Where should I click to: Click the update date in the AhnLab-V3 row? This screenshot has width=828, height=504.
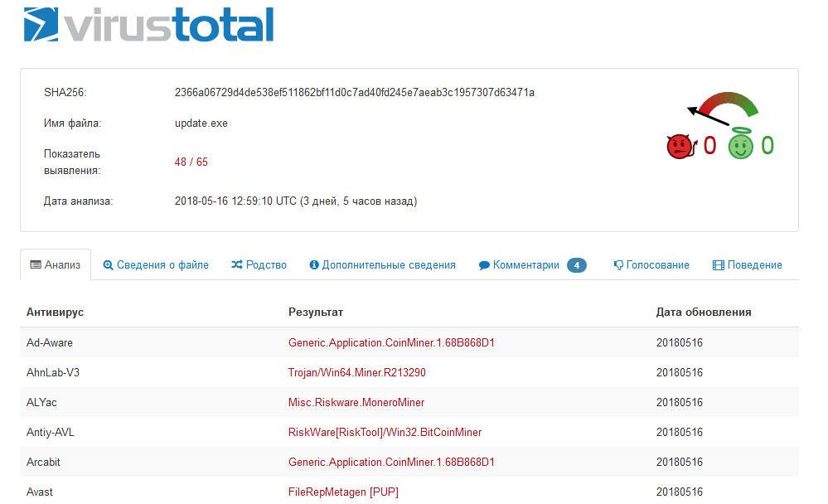click(680, 372)
